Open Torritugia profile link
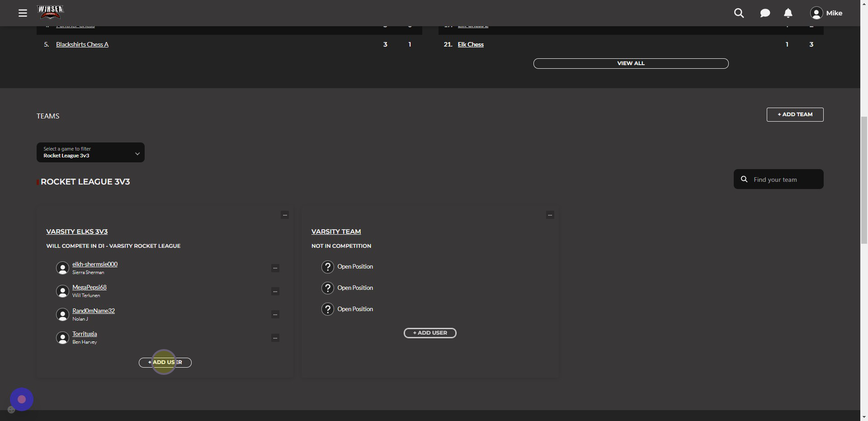This screenshot has width=868, height=421. click(x=85, y=334)
